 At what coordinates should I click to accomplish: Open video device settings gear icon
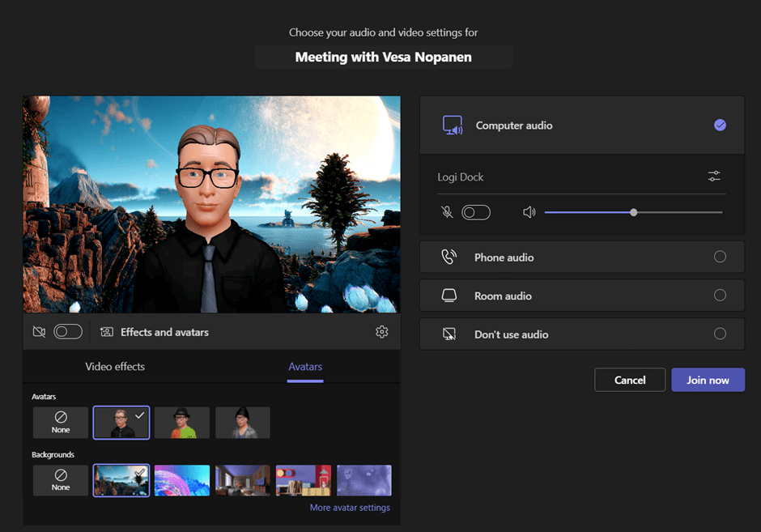382,332
